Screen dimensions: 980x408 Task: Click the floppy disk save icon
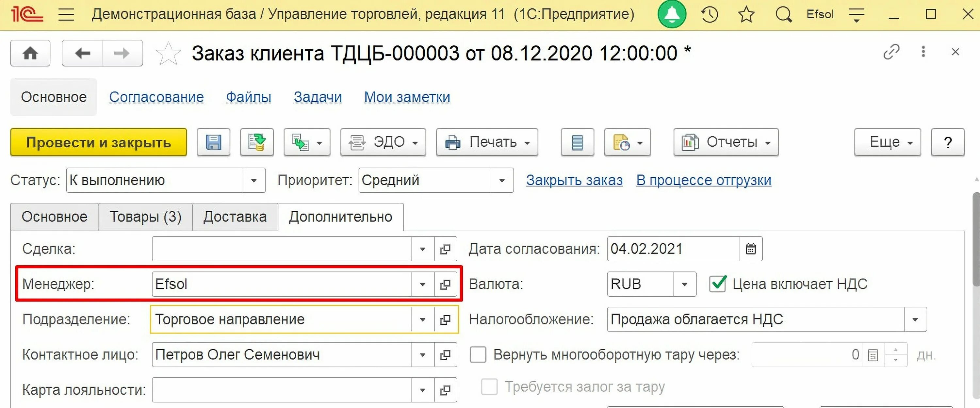[x=213, y=142]
